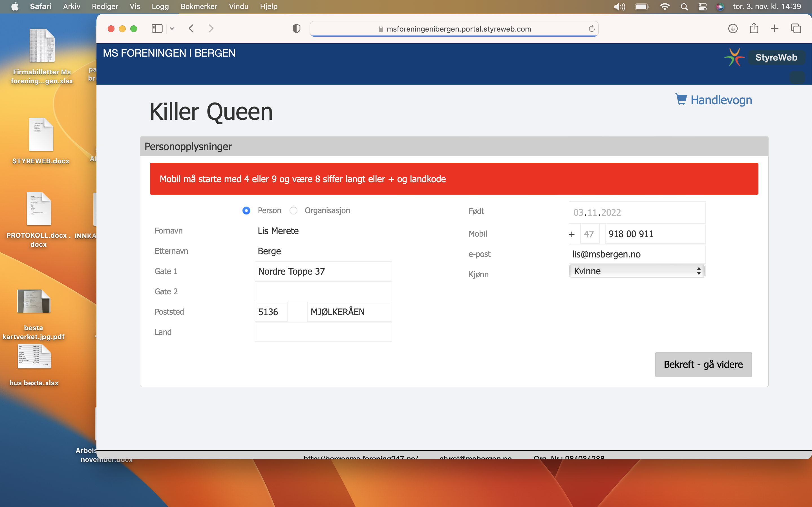Expand the sidebar options chevron
Image resolution: width=812 pixels, height=507 pixels.
click(x=172, y=28)
